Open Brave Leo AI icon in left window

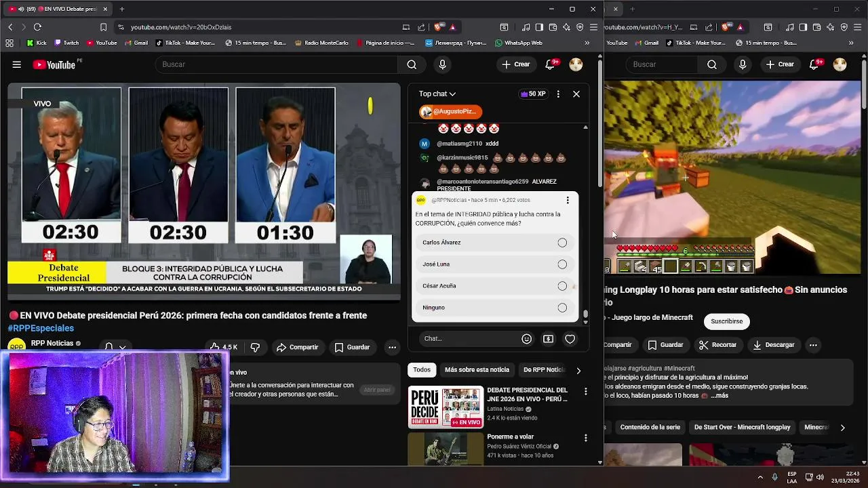[566, 27]
